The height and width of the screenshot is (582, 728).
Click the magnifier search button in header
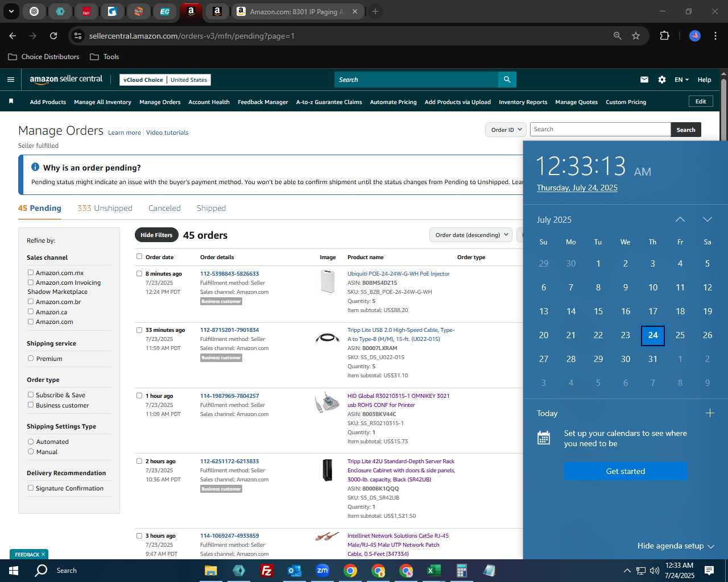click(x=507, y=80)
